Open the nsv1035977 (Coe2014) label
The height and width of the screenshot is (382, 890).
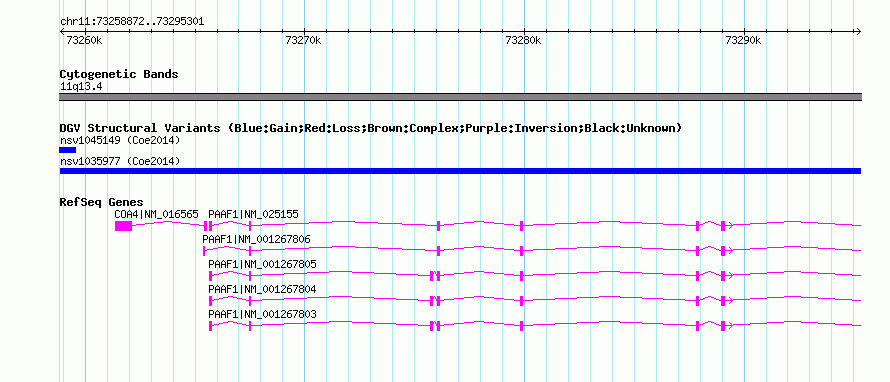tap(120, 161)
